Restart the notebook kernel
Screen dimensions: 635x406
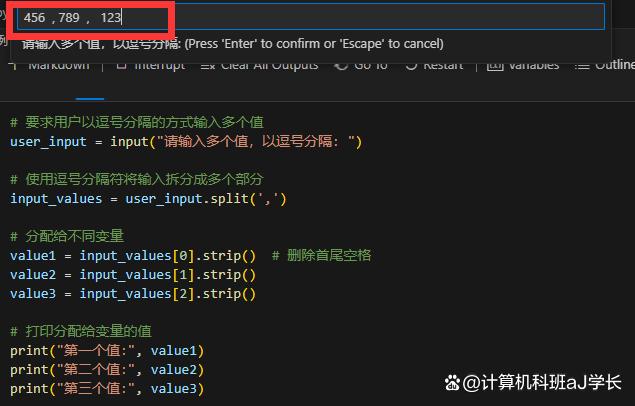(x=434, y=65)
